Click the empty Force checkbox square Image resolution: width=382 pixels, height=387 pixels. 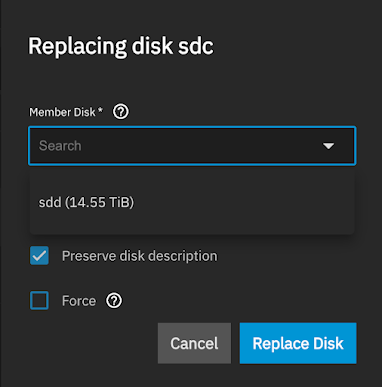39,301
